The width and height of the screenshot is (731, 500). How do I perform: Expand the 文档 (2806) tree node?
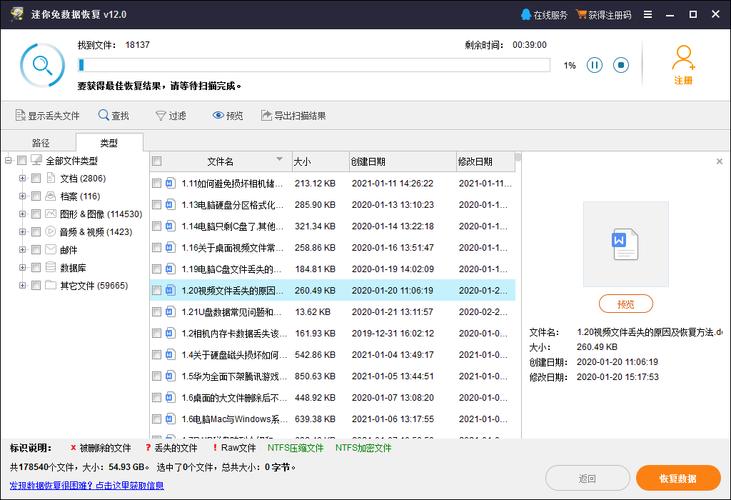tap(22, 178)
